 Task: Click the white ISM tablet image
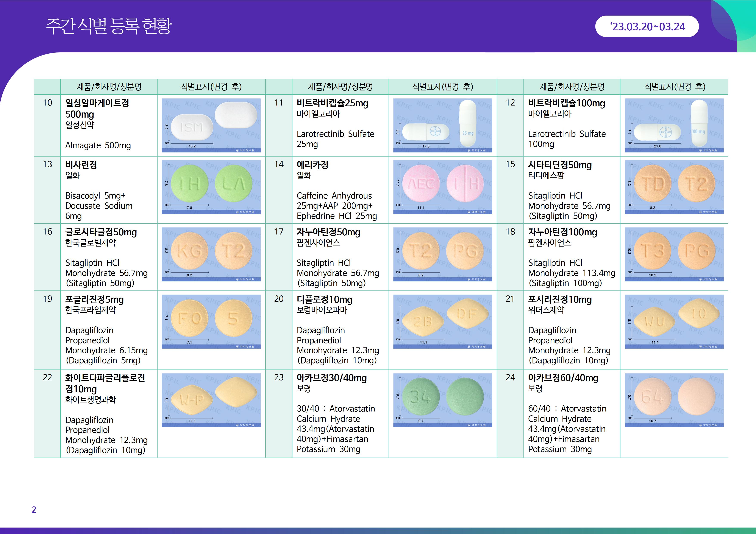[x=211, y=125]
